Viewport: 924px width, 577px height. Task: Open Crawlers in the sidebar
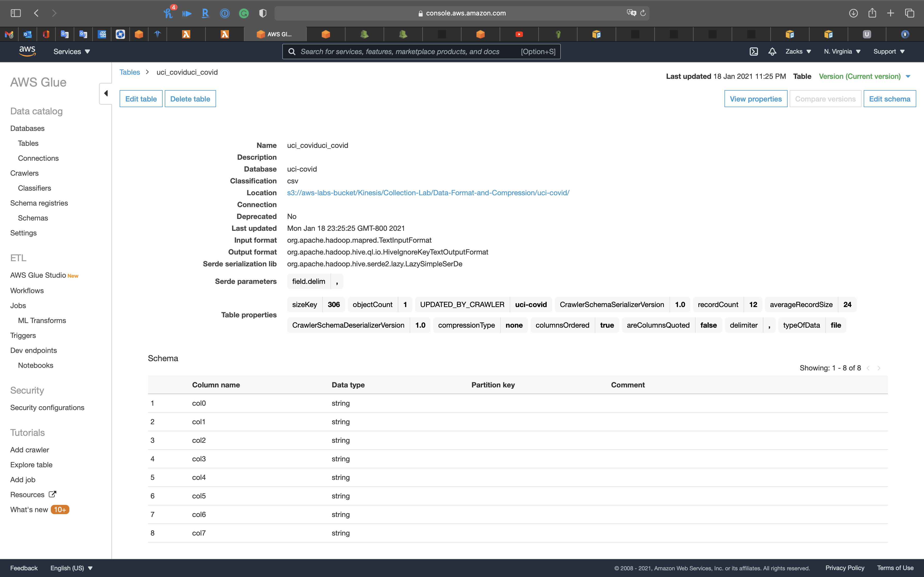[x=24, y=173]
